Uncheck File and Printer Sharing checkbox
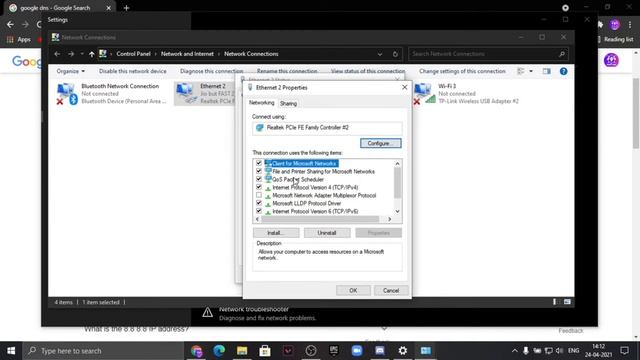This screenshot has width=640, height=360. (x=259, y=171)
